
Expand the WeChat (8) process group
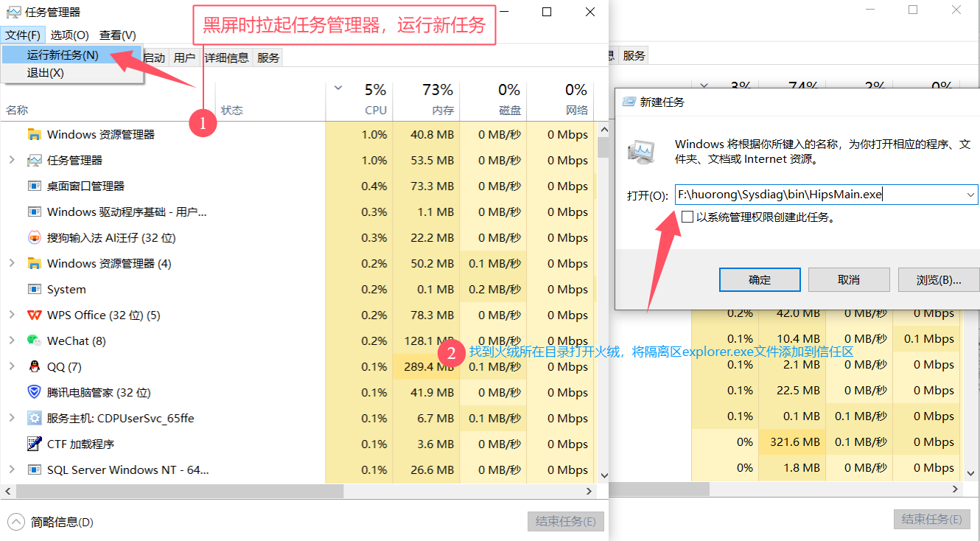[12, 341]
